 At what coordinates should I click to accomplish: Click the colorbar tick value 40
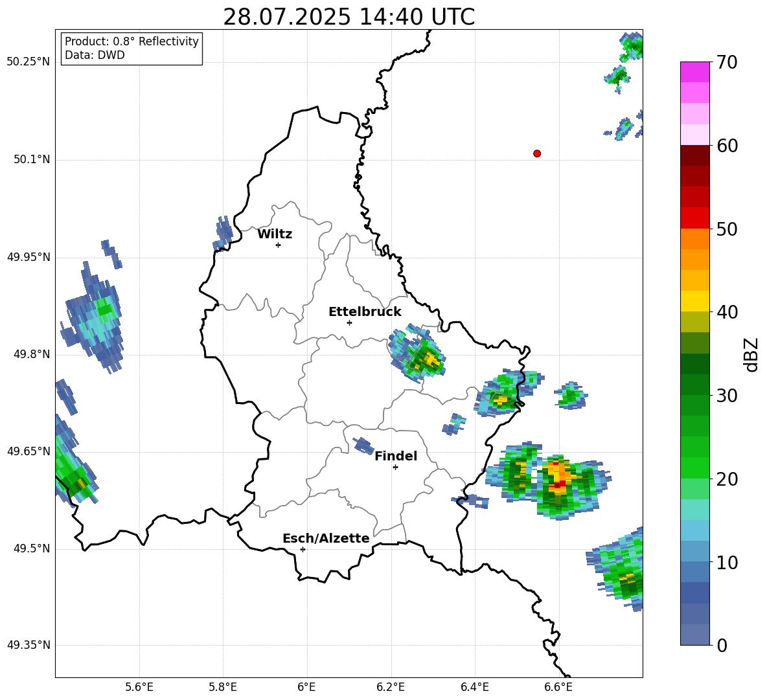point(726,312)
